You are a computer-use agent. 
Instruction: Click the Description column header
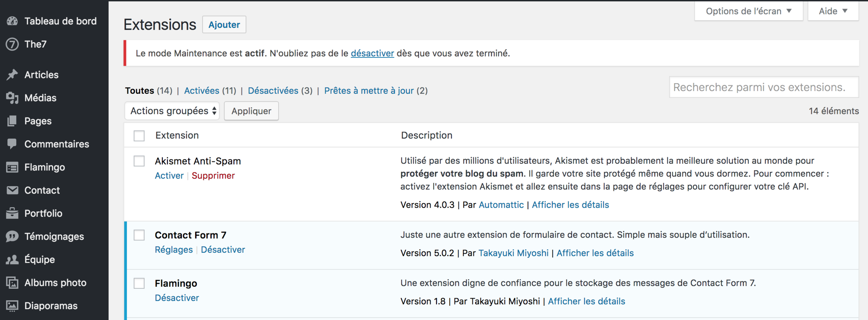click(x=427, y=135)
